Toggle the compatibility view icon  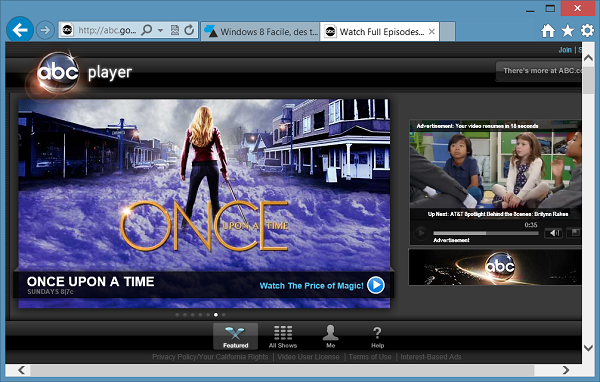(174, 30)
